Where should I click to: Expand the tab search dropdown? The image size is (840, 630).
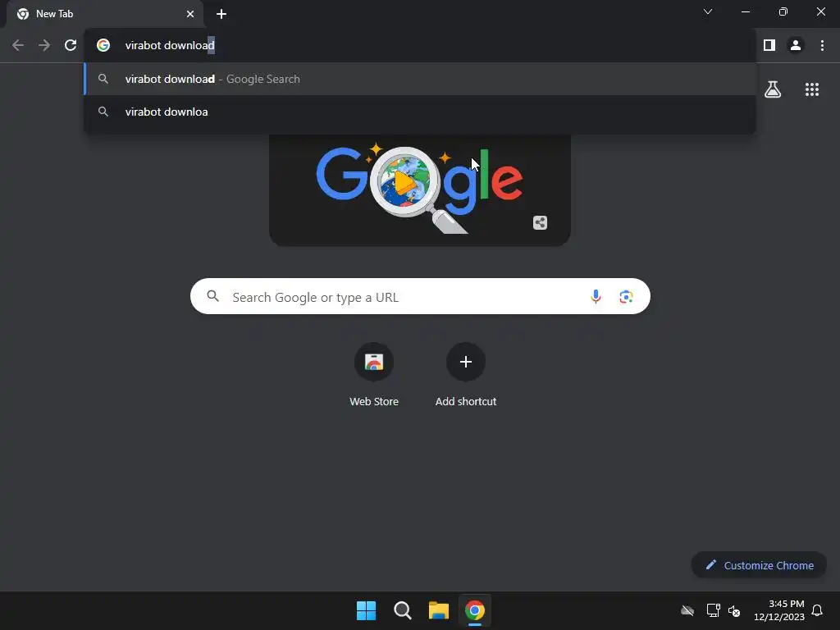708,11
